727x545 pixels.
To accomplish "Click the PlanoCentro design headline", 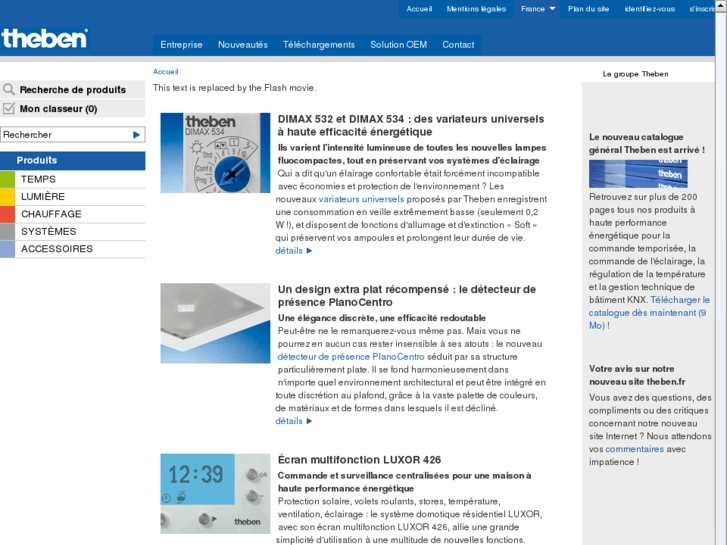I will (407, 296).
